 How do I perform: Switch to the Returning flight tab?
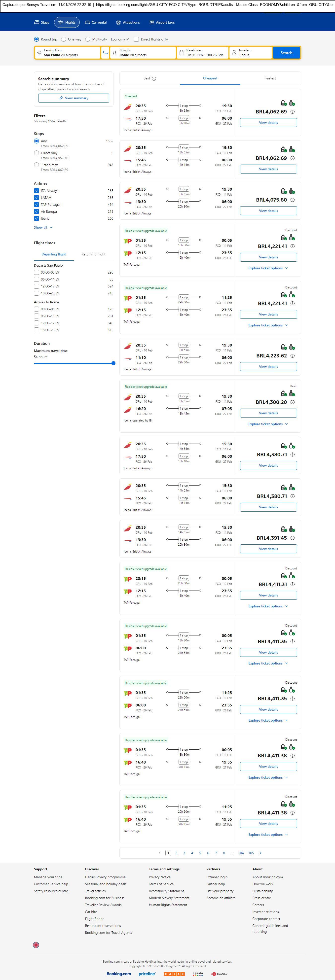pyautogui.click(x=93, y=254)
